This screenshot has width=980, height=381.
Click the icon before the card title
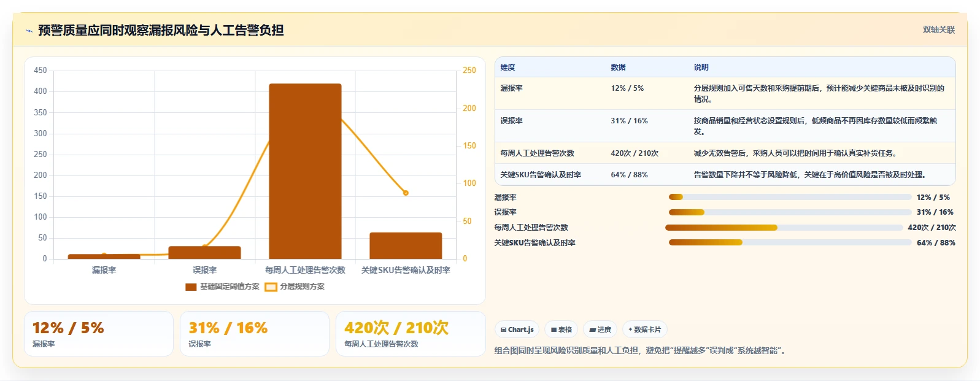(x=29, y=31)
